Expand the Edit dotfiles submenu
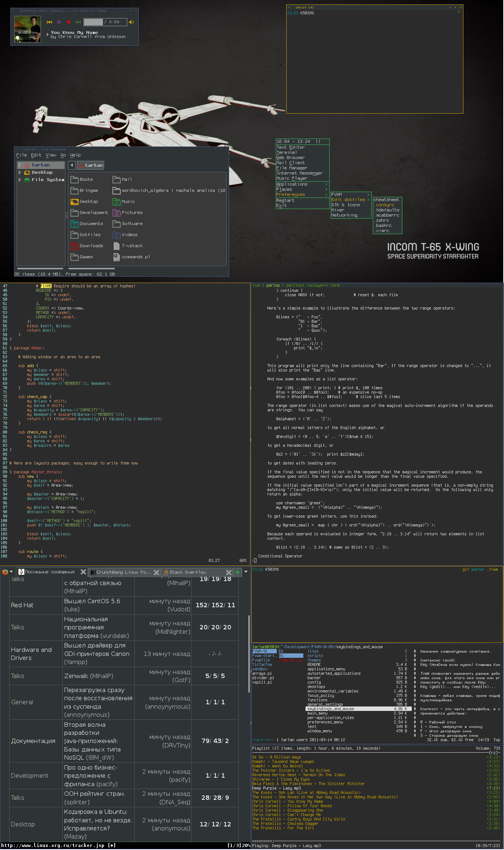Image resolution: width=504 pixels, height=850 pixels. (351, 200)
